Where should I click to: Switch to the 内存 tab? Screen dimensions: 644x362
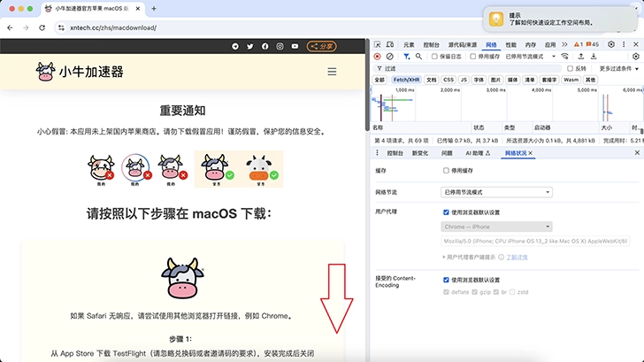[x=531, y=45]
